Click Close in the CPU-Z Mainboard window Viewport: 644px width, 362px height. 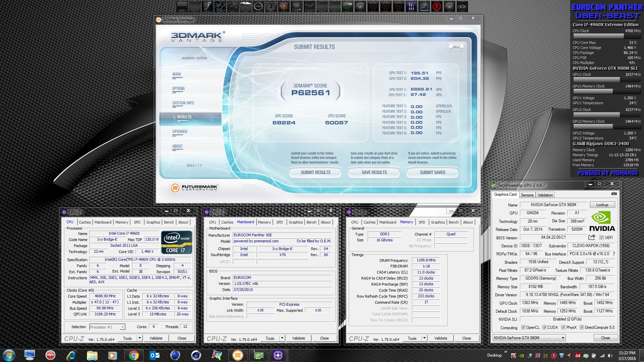(324, 338)
